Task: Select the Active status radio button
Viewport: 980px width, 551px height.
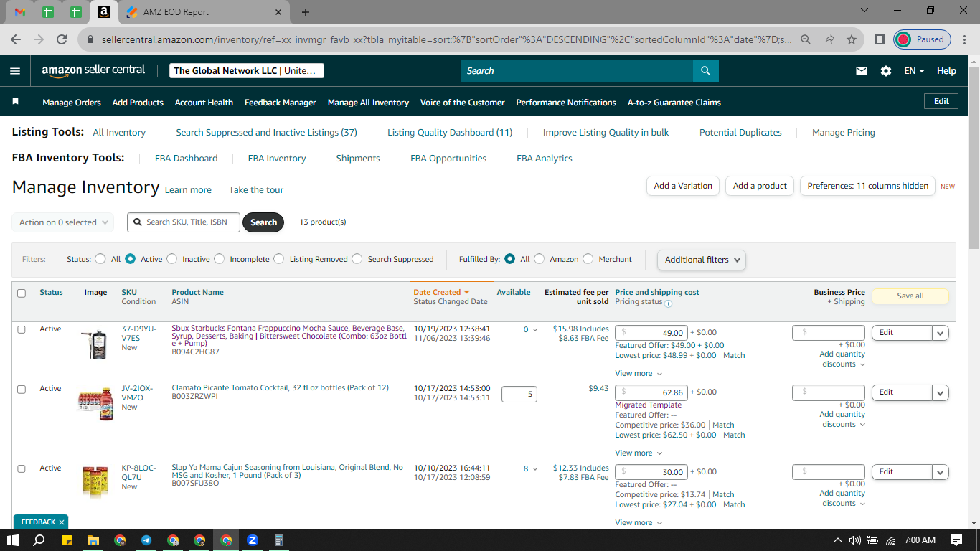Action: tap(130, 259)
